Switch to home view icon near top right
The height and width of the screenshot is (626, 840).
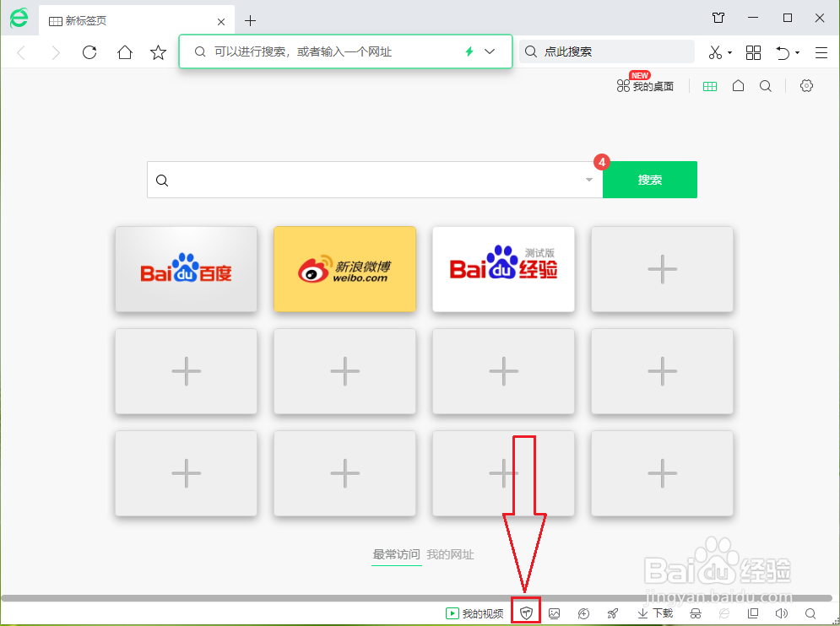738,85
